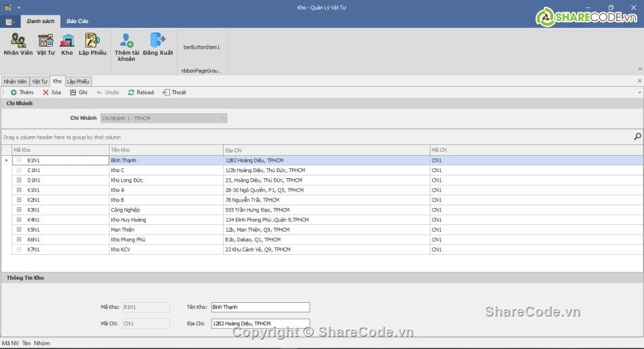Click Thêm tài khoản add-account icon
This screenshot has width=644, height=349.
pos(127,47)
